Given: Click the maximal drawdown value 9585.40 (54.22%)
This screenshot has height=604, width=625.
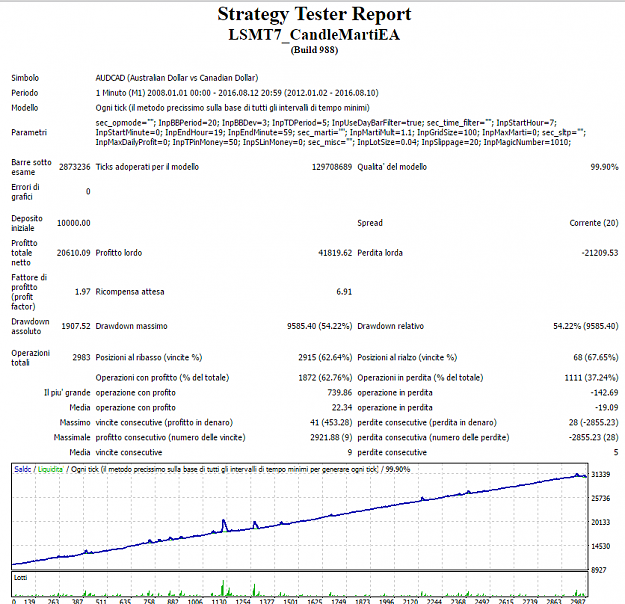Looking at the screenshot, I should (320, 326).
